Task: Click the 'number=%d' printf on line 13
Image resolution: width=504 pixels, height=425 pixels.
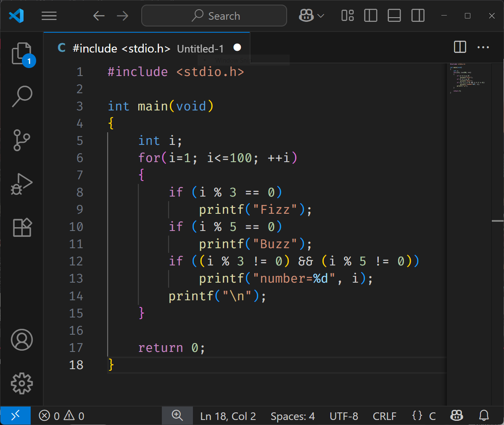Action: point(286,278)
